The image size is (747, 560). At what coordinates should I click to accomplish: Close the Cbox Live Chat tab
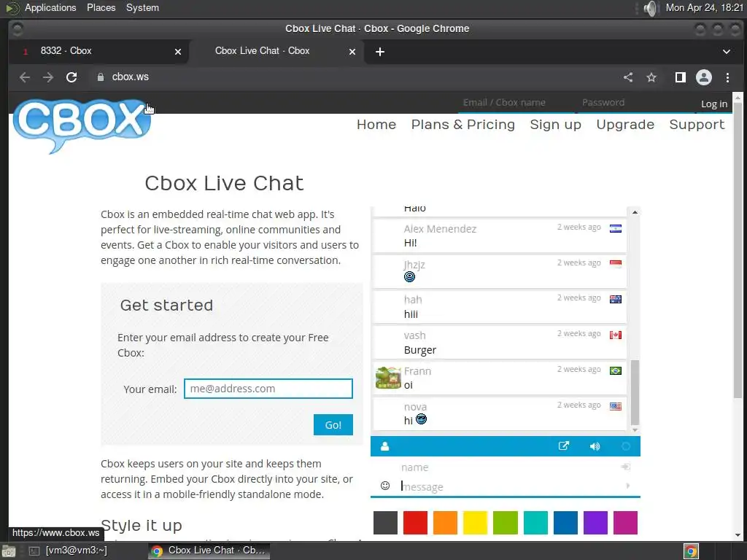coord(352,52)
